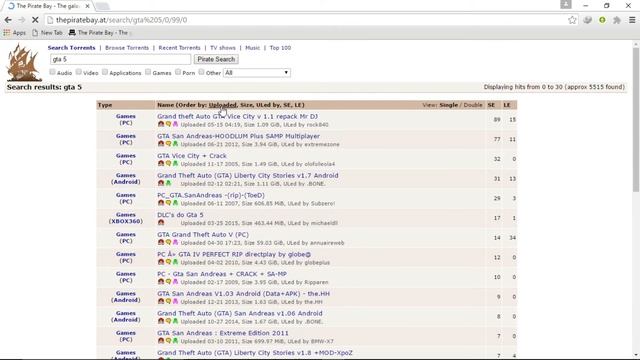Viewport: 640px width, 360px height.
Task: Click the Pirate Search button
Action: tap(216, 59)
